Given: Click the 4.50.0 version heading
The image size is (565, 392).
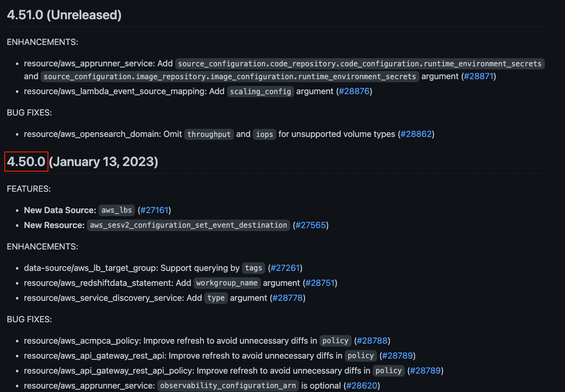Looking at the screenshot, I should 26,162.
